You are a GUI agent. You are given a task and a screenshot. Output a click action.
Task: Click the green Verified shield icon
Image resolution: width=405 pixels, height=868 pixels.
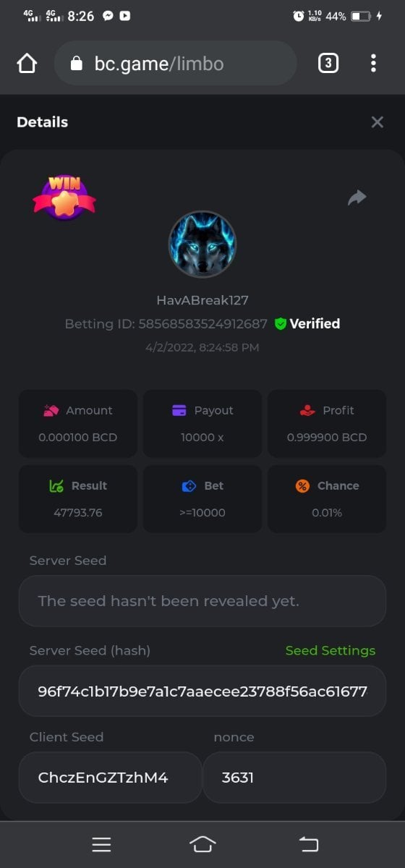pyautogui.click(x=281, y=324)
